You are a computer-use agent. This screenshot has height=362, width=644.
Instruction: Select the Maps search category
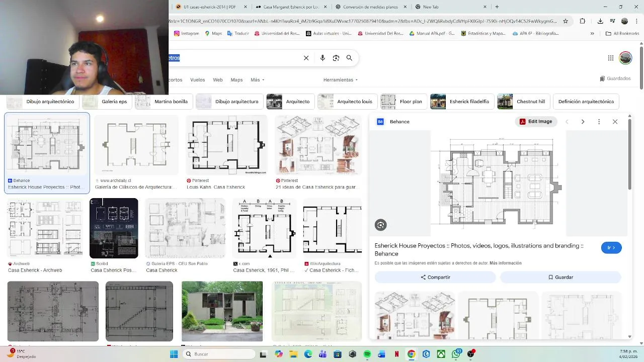pyautogui.click(x=236, y=80)
